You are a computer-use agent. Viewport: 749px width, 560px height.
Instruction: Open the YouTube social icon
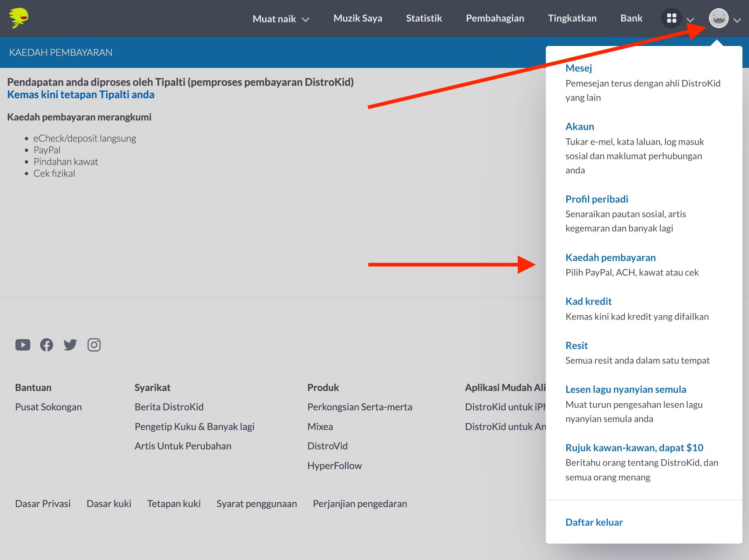click(x=23, y=345)
